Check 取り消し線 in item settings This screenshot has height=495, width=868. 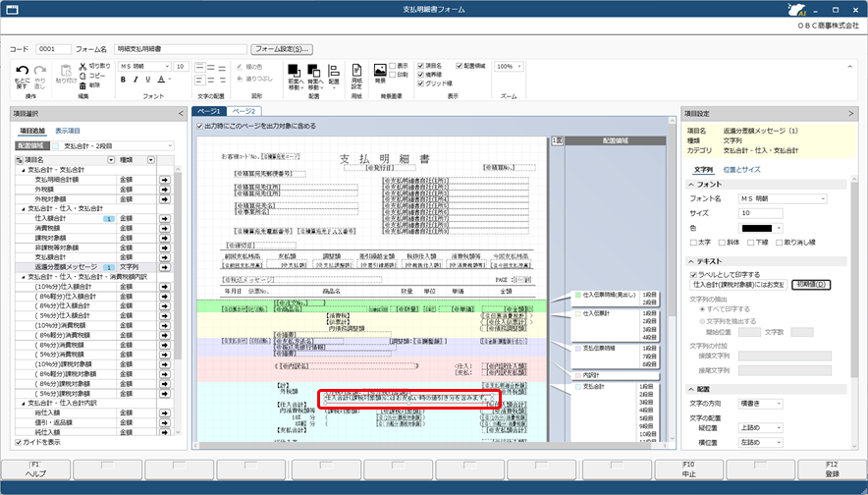pyautogui.click(x=779, y=243)
